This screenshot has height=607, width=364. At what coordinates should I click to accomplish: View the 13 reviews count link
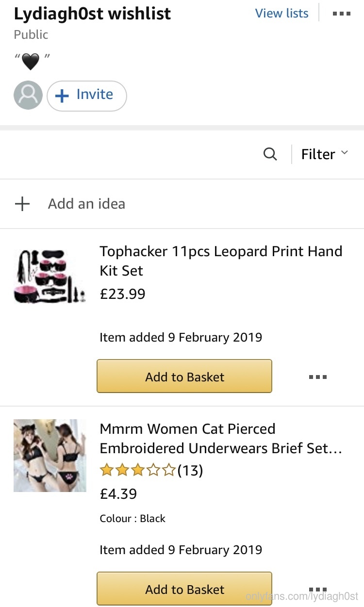click(190, 470)
